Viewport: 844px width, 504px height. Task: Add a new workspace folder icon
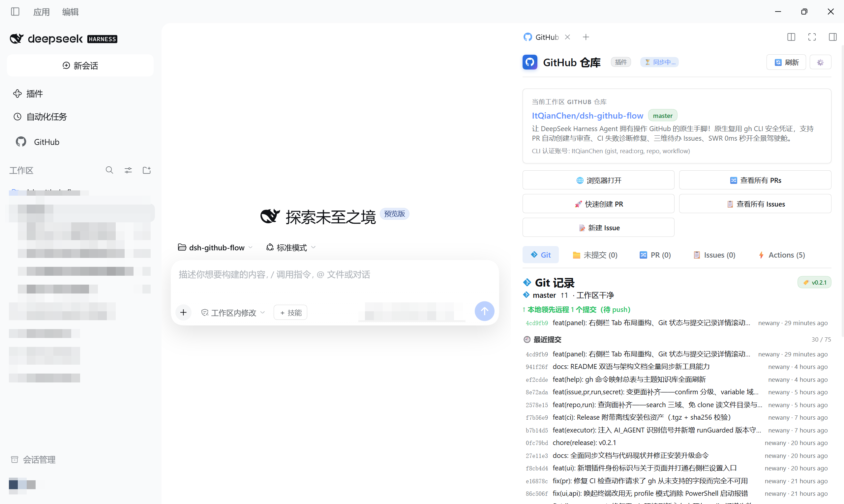pyautogui.click(x=146, y=170)
